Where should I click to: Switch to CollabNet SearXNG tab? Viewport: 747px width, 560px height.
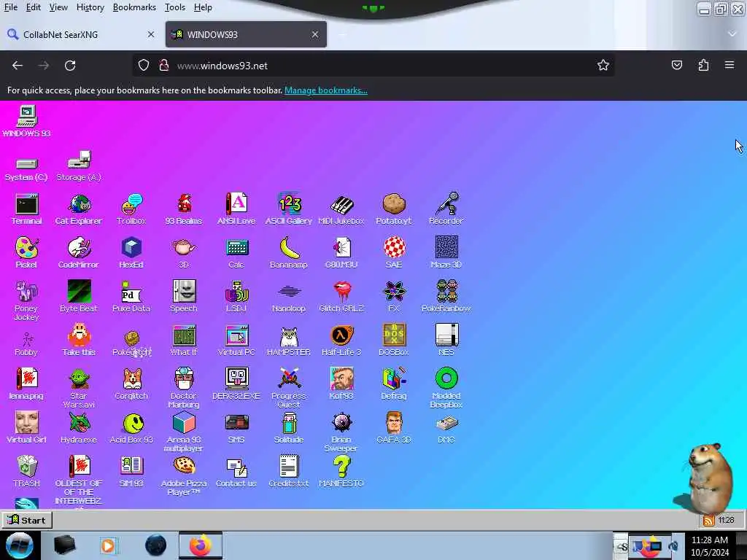pyautogui.click(x=81, y=34)
